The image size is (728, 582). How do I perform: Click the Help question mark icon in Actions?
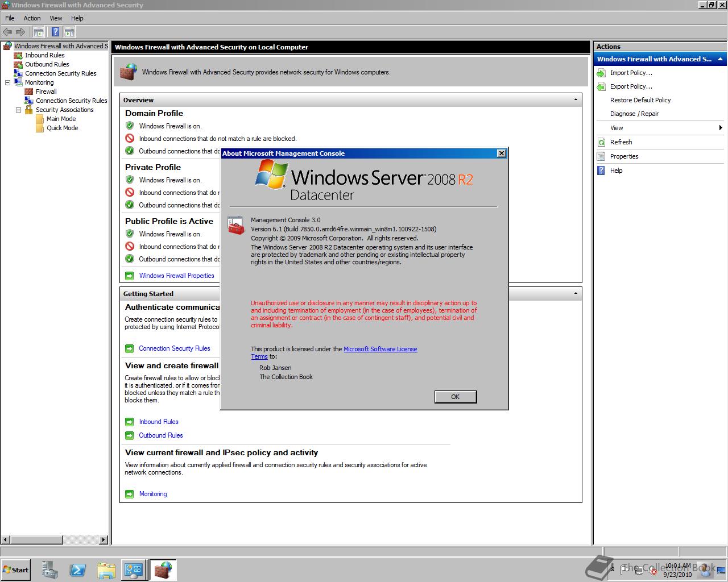coord(601,171)
